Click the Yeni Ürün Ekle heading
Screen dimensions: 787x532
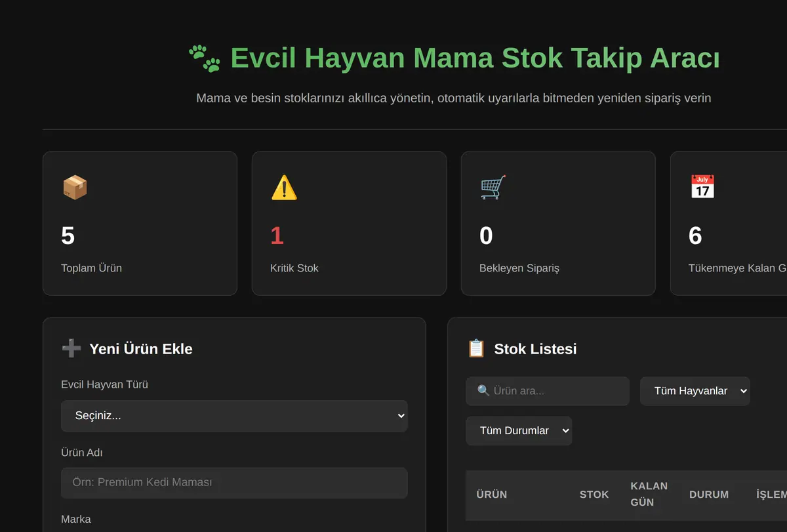[141, 349]
